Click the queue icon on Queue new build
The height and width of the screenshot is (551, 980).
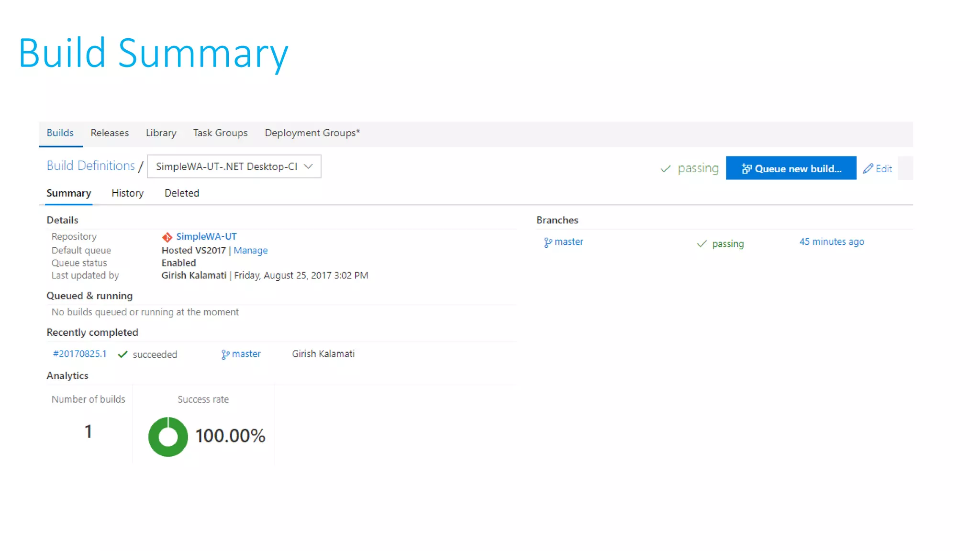(x=746, y=168)
